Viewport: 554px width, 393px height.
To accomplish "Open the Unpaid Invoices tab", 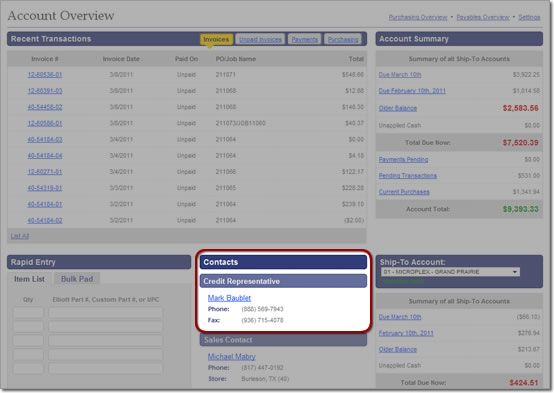I will pos(260,39).
